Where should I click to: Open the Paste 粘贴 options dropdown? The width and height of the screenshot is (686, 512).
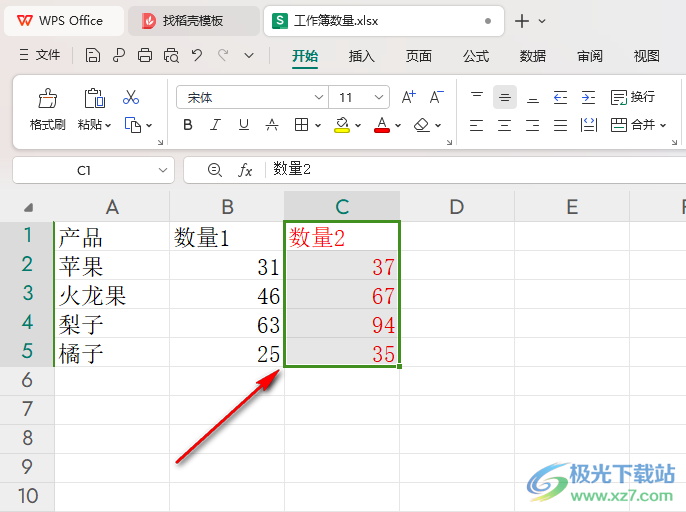click(108, 125)
